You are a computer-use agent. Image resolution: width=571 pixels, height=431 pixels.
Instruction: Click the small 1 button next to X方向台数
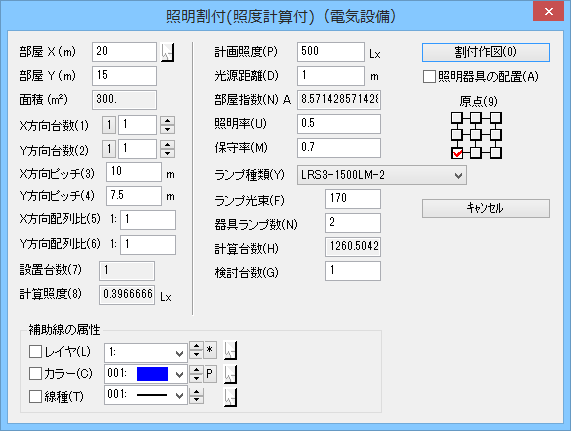click(109, 125)
